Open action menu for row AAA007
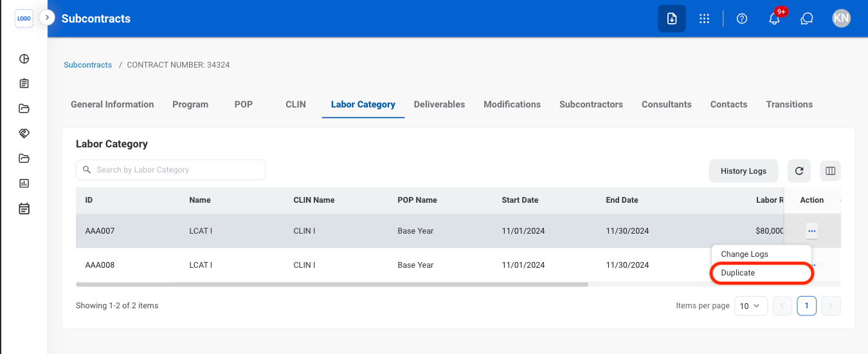 [812, 231]
